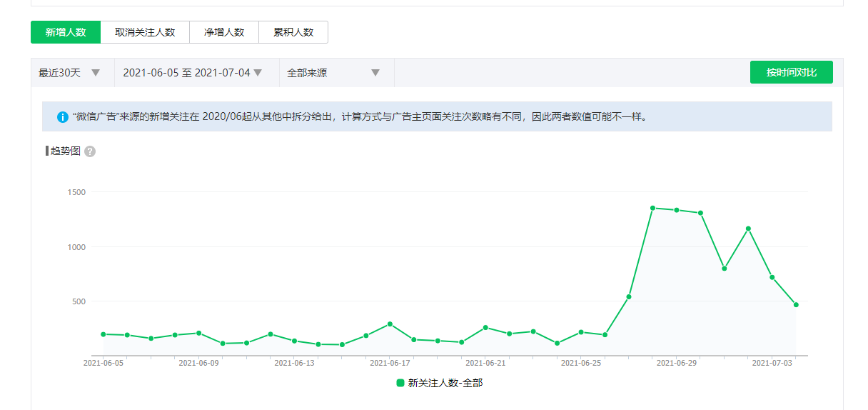
Task: Click the first data point at 2021-06-05
Action: click(104, 334)
